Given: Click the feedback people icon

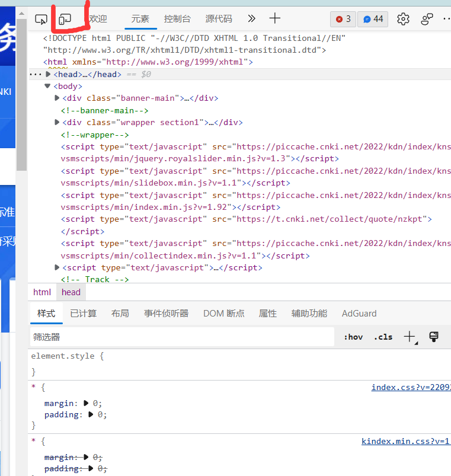Looking at the screenshot, I should tap(427, 19).
